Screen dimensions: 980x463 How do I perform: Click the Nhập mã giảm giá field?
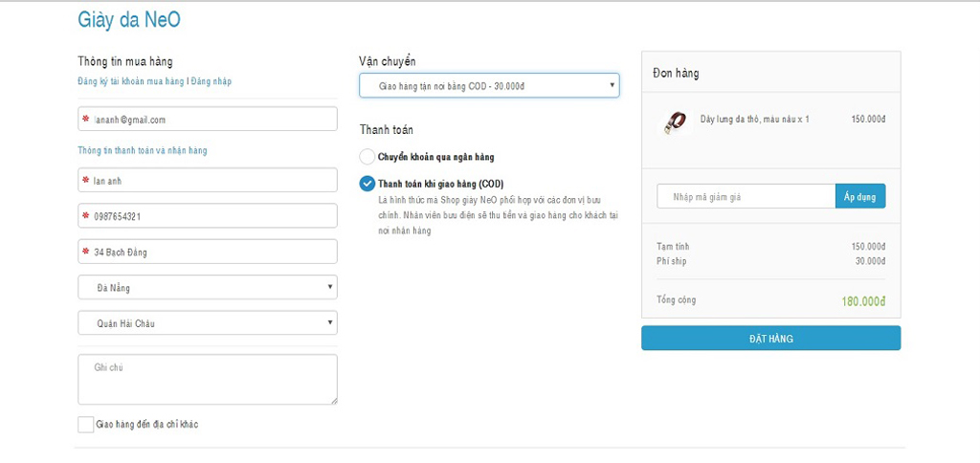746,196
